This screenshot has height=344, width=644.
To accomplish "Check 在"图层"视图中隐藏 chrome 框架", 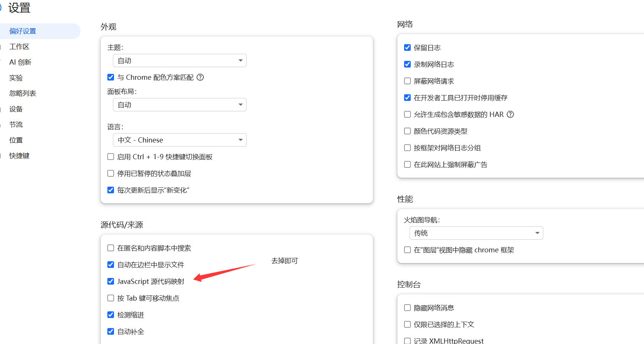I will [407, 250].
